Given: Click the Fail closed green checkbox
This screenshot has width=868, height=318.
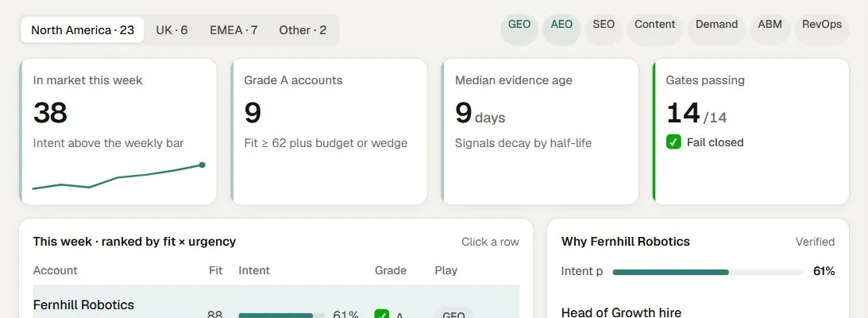Looking at the screenshot, I should pyautogui.click(x=673, y=142).
